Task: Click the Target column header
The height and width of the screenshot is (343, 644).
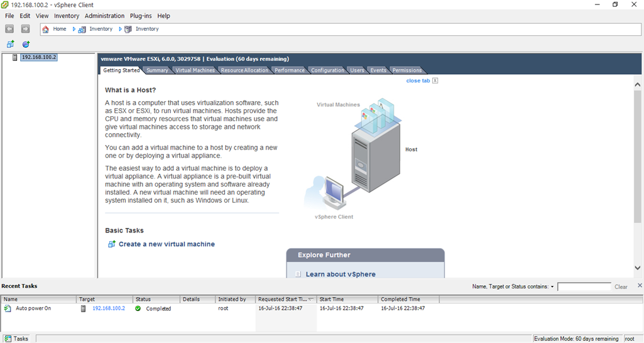Action: [105, 299]
